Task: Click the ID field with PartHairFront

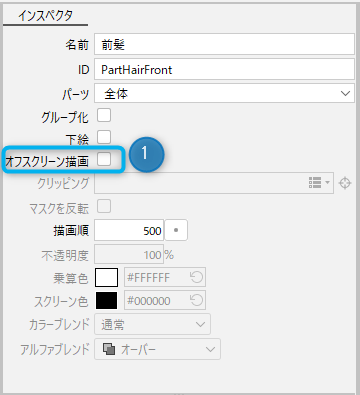Action: tap(224, 69)
